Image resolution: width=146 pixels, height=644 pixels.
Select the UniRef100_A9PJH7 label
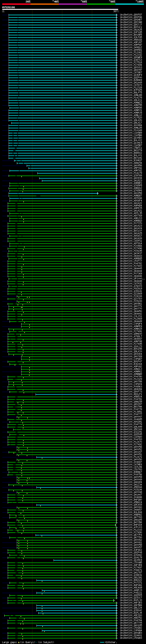(x=131, y=42)
